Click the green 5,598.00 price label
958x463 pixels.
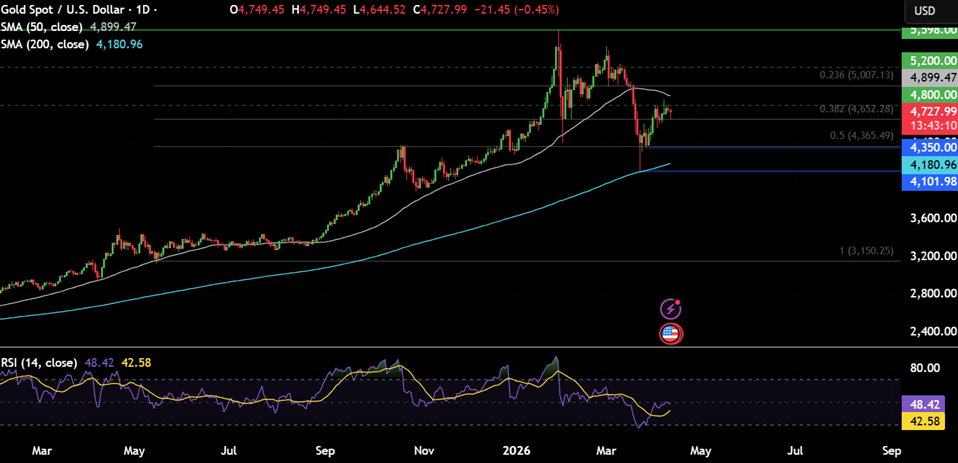pos(929,31)
